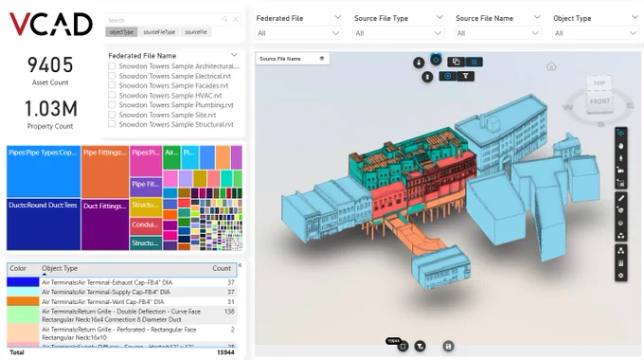Click the selection count square button
This screenshot has height=360, width=644.
tap(402, 347)
